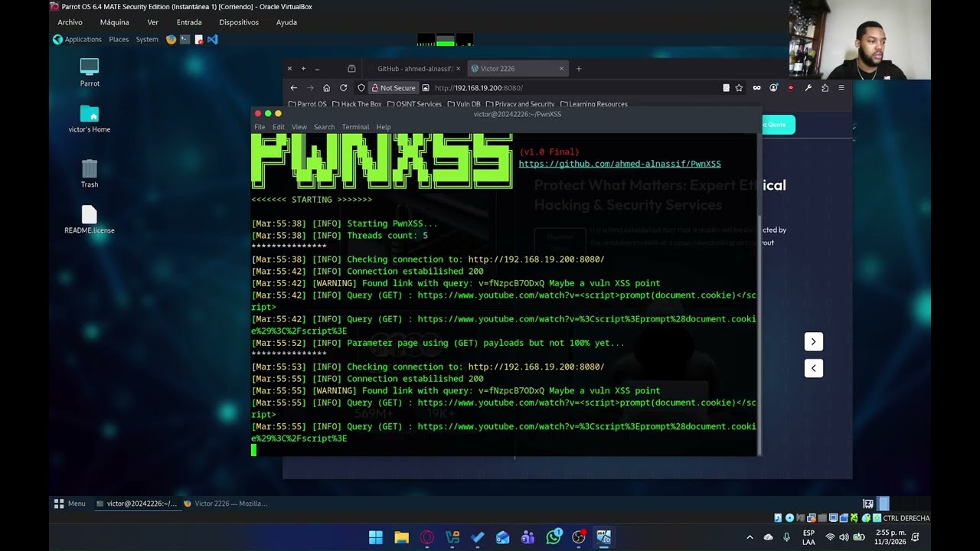The image size is (980, 551).
Task: Open Windows Start button
Action: [376, 537]
